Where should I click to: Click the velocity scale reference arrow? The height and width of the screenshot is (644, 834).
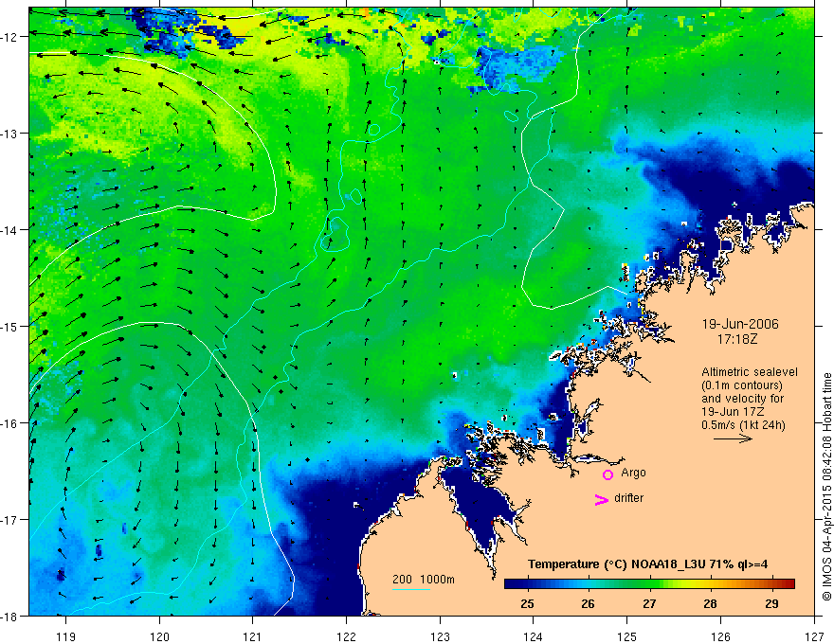coord(733,438)
